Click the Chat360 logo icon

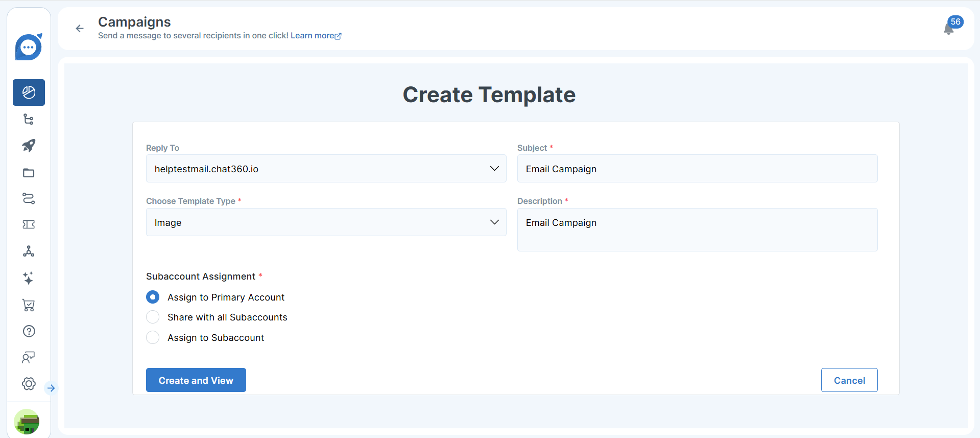29,47
